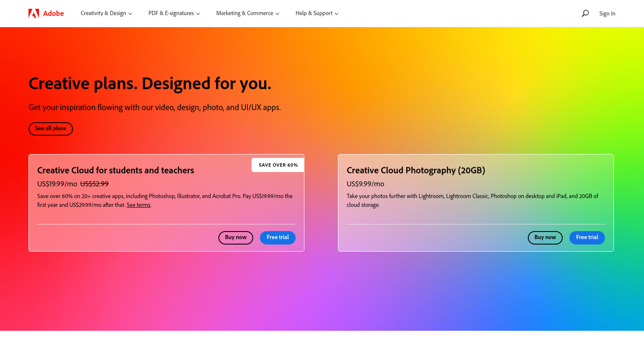
Task: Click the SAVE OVER 60% badge
Action: pos(278,165)
